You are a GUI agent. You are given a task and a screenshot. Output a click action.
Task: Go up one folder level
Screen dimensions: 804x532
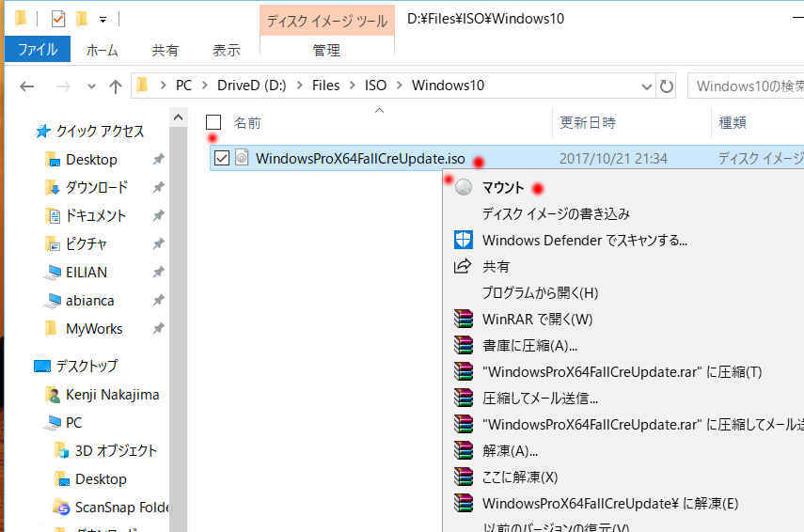click(116, 86)
